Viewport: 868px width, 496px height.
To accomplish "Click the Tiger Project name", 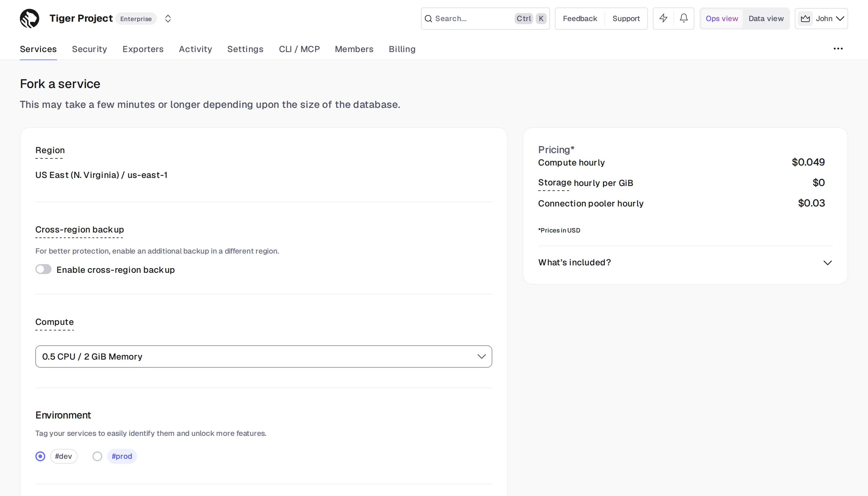I will tap(81, 18).
